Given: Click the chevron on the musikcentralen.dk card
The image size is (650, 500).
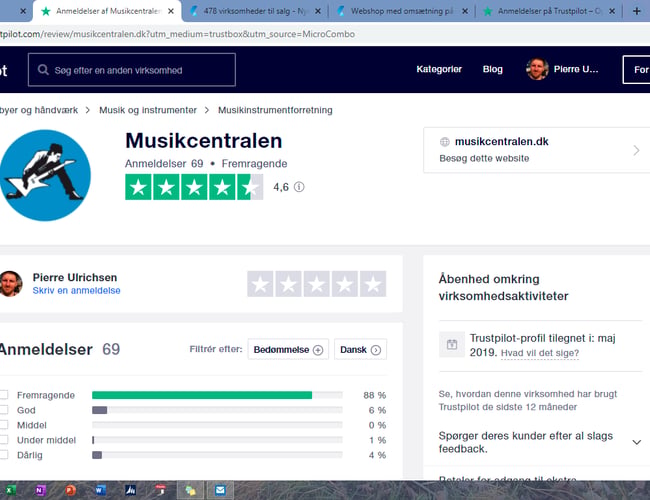Looking at the screenshot, I should [636, 150].
